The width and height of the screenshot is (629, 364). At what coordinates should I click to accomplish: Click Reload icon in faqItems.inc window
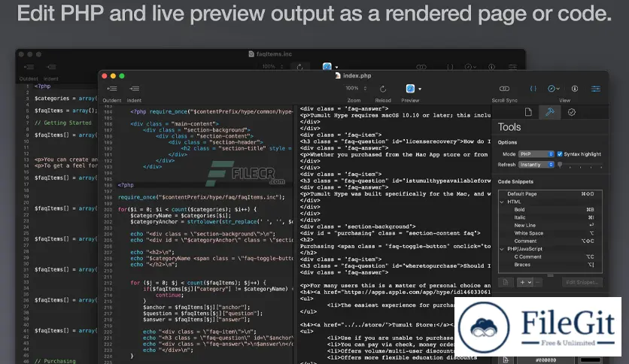299,67
